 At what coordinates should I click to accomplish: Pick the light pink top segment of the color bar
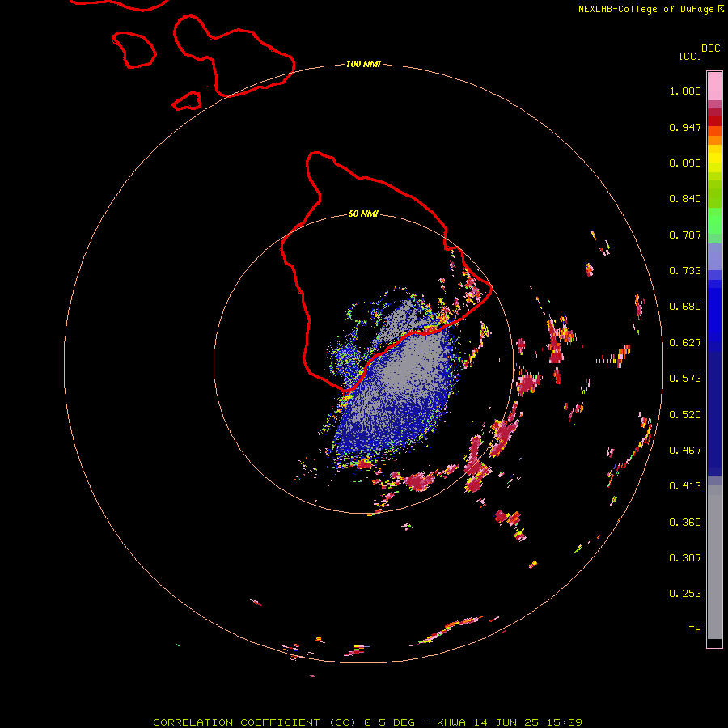[x=714, y=87]
